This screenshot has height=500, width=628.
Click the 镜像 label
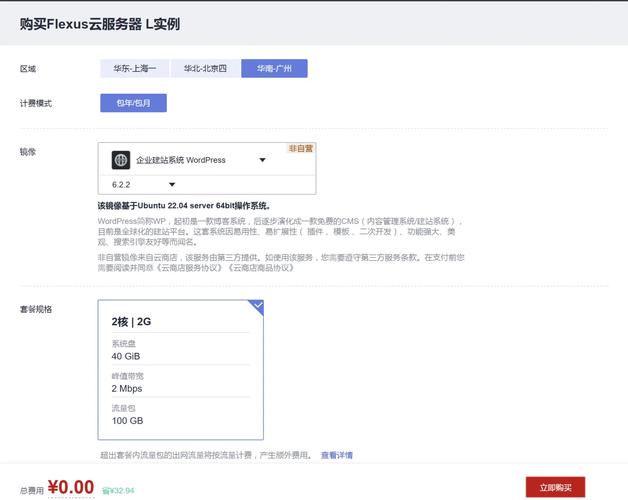[28, 151]
